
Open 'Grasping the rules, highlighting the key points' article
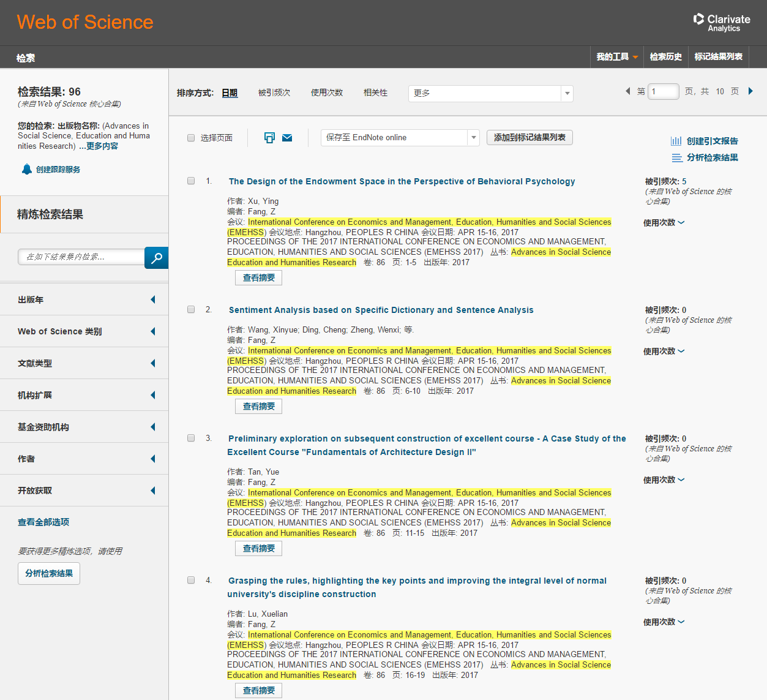coord(417,587)
